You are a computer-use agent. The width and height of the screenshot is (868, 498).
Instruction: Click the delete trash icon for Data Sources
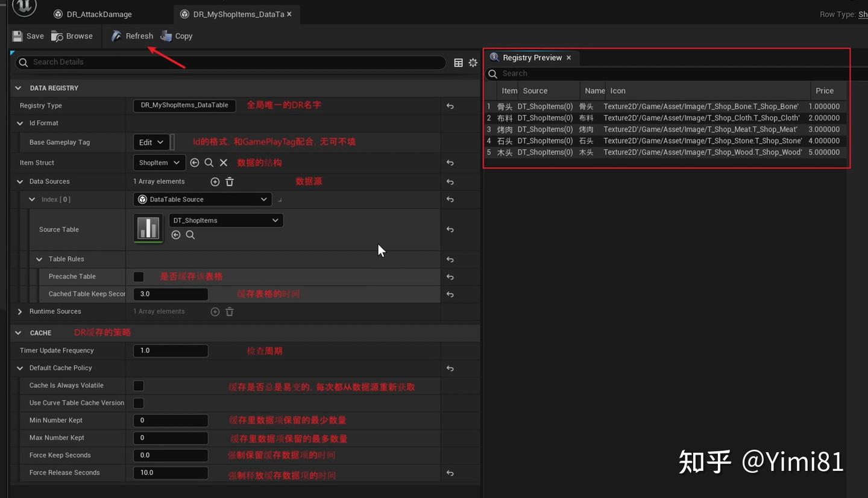pos(230,181)
